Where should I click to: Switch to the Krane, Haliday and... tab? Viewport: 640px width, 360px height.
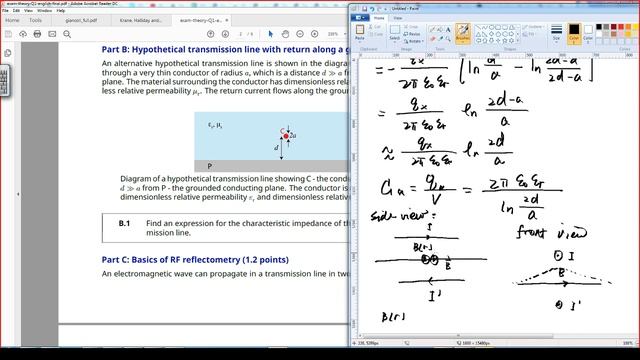point(141,20)
